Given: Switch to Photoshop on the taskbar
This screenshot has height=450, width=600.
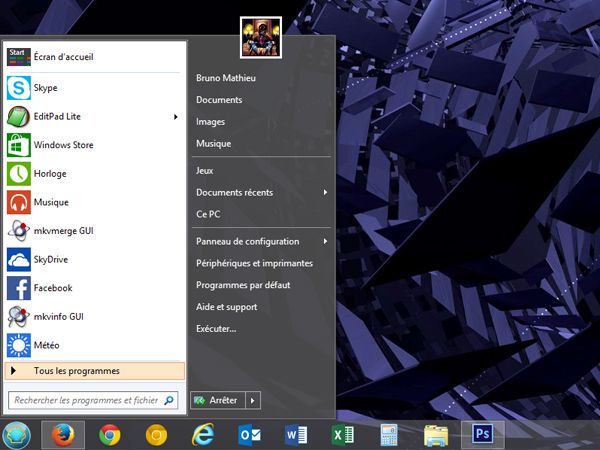Looking at the screenshot, I should click(x=483, y=435).
